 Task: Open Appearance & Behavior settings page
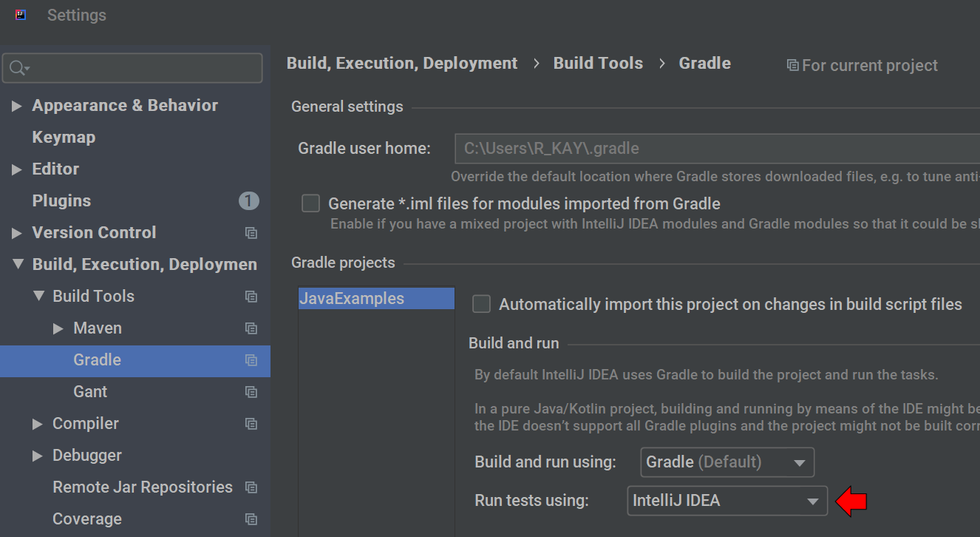click(x=125, y=106)
